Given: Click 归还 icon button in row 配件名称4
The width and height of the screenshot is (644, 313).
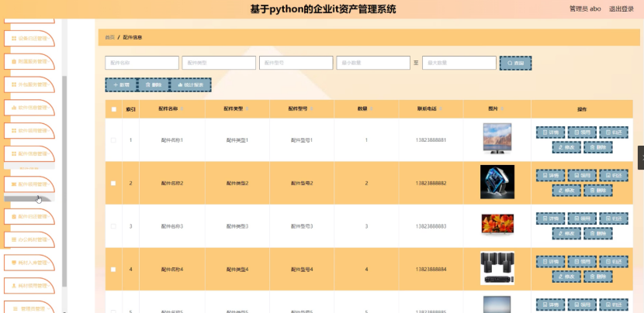Looking at the screenshot, I should click(x=614, y=262).
